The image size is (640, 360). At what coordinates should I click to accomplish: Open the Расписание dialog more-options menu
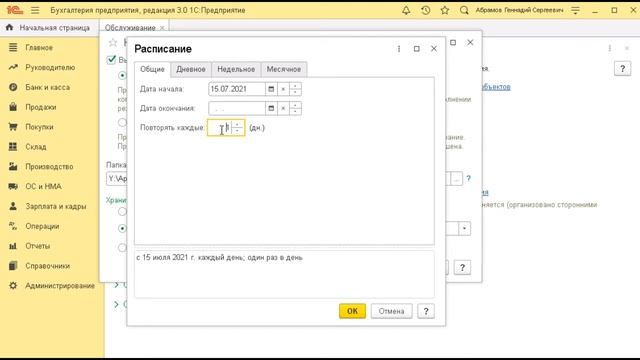[x=399, y=49]
